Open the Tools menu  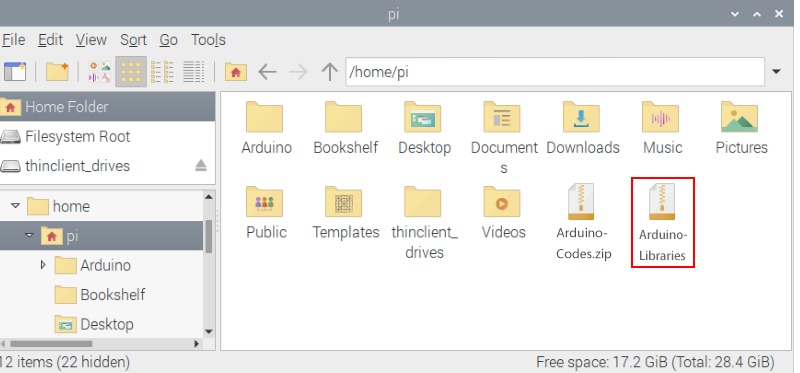tap(208, 40)
